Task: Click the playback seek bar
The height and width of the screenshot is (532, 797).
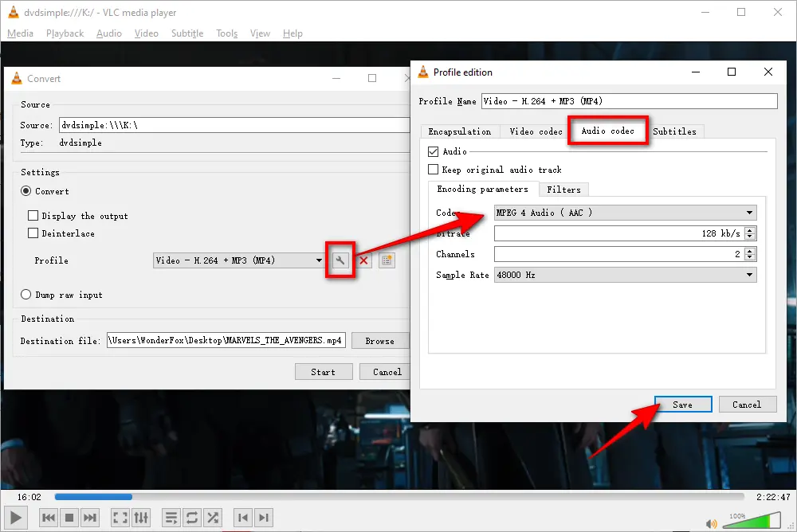Action: point(399,496)
